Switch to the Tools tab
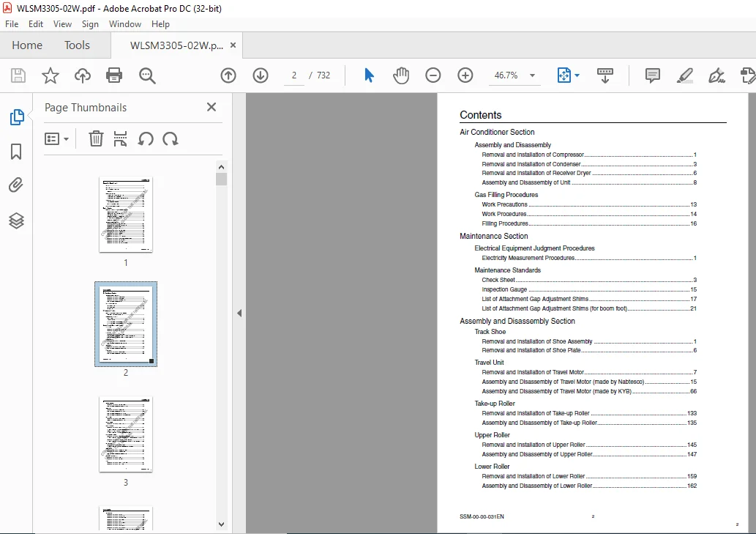Screen dimensions: 756x534 77,45
